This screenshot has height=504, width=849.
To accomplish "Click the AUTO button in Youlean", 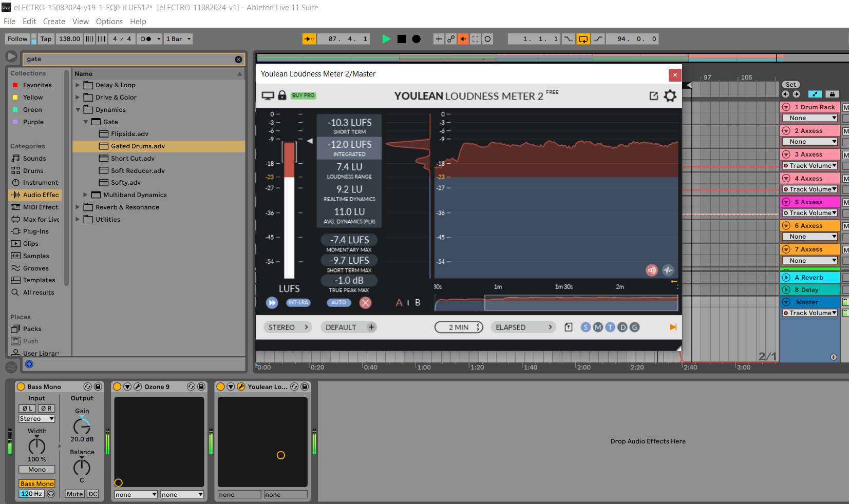I will pos(339,303).
